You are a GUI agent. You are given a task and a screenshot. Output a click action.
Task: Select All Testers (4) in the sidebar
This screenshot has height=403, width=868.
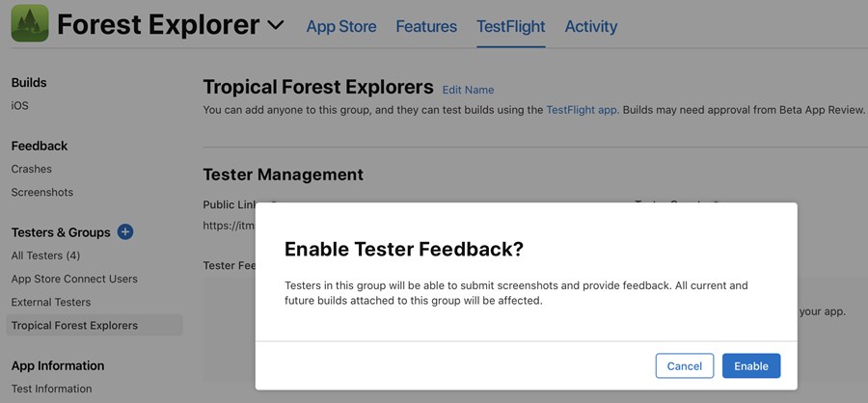click(x=46, y=255)
